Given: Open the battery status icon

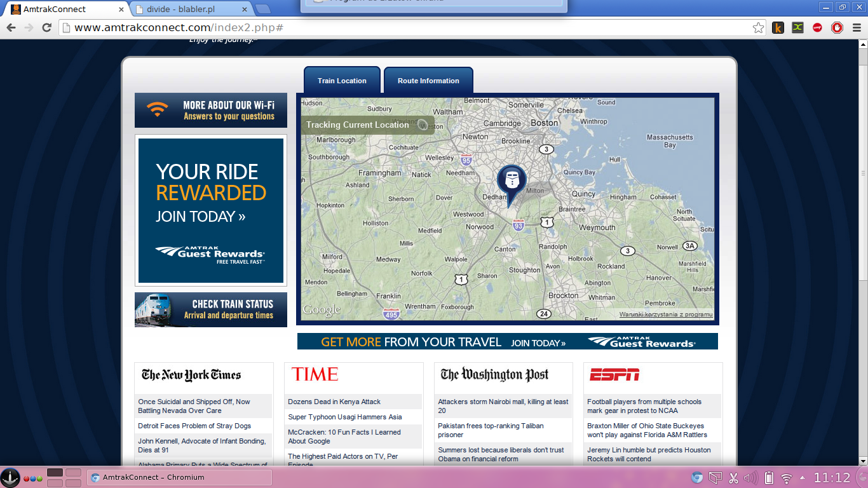Looking at the screenshot, I should 768,478.
